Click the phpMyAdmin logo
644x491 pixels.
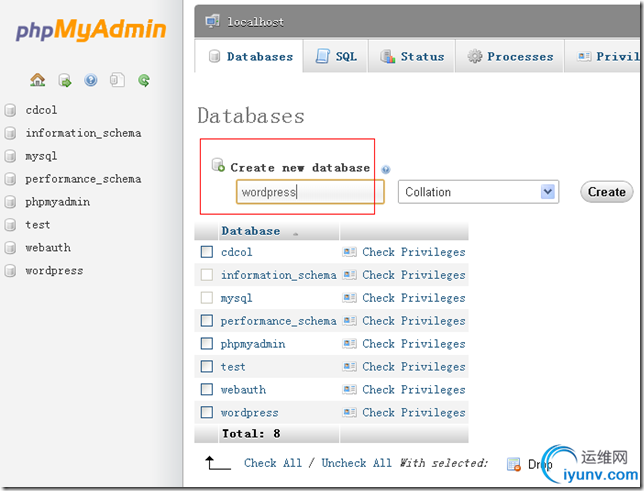91,30
